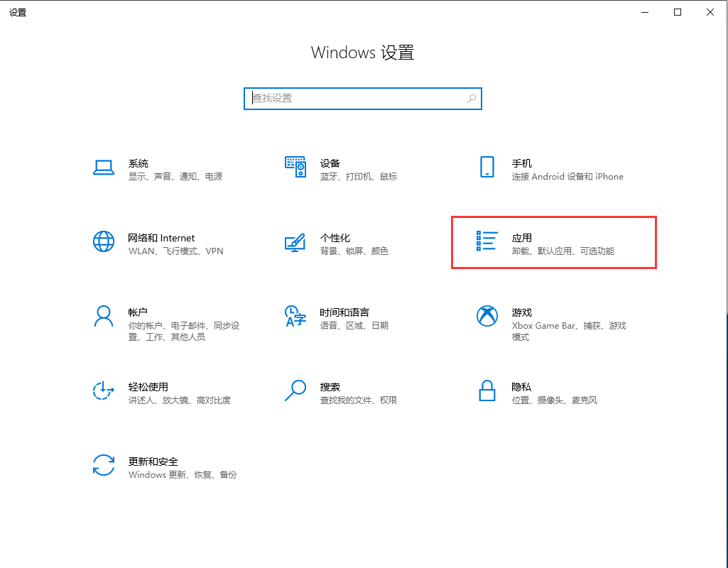
Task: Click the search box magnifier icon
Action: pyautogui.click(x=472, y=99)
